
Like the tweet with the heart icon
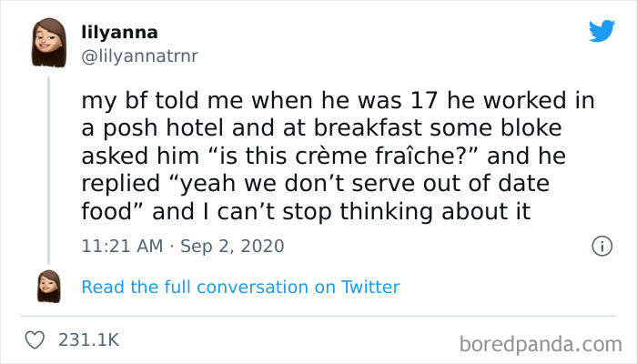pos(36,339)
